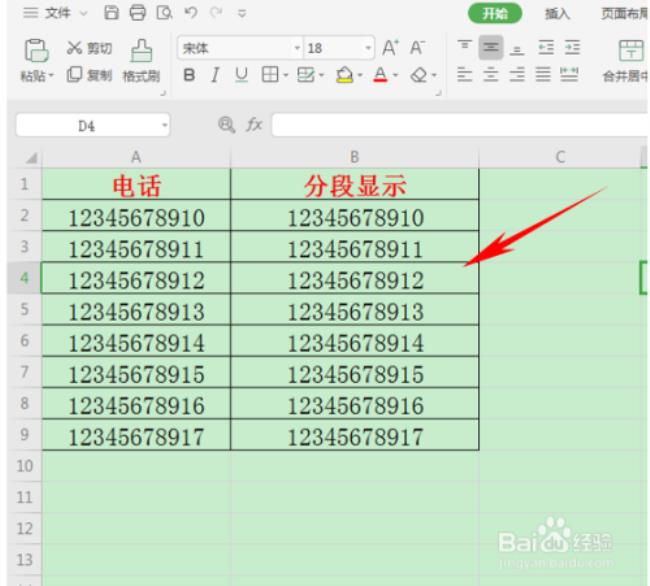
Task: Open the font name 宋体 dropdown
Action: tap(297, 48)
